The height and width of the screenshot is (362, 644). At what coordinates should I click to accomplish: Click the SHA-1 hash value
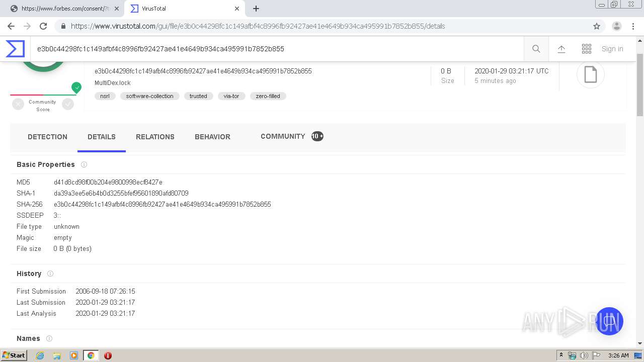[x=121, y=193]
